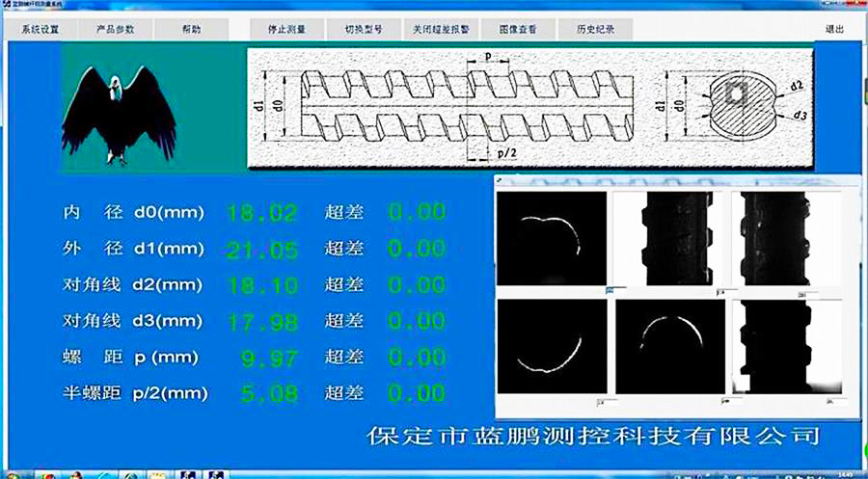Click the 帮助 help button
Image resolution: width=868 pixels, height=479 pixels.
point(191,29)
